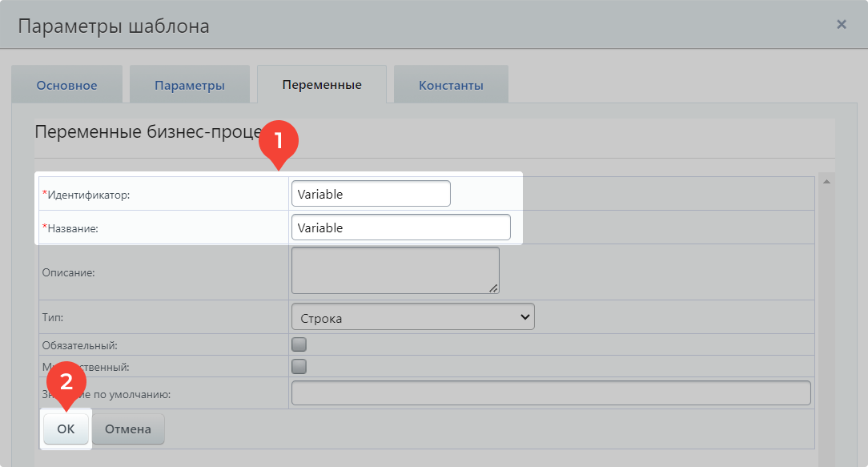868x467 pixels.
Task: Click the Тип field label
Action: [x=53, y=317]
